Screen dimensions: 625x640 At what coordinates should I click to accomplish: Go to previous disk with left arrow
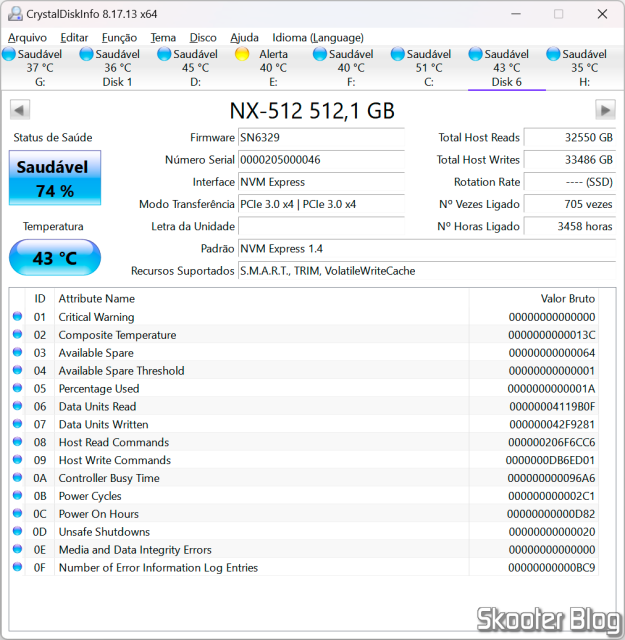pyautogui.click(x=20, y=110)
